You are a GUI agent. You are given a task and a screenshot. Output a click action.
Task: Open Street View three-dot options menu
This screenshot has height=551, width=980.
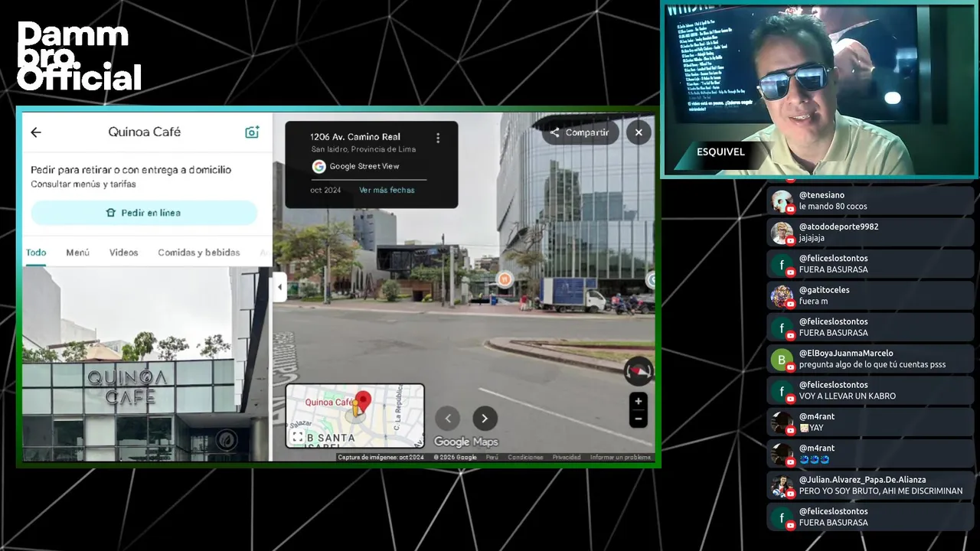coord(438,139)
